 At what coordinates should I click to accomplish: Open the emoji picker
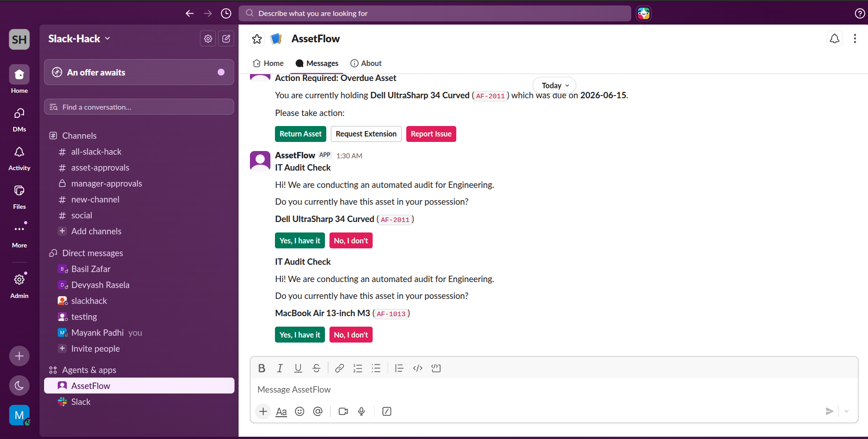click(299, 411)
